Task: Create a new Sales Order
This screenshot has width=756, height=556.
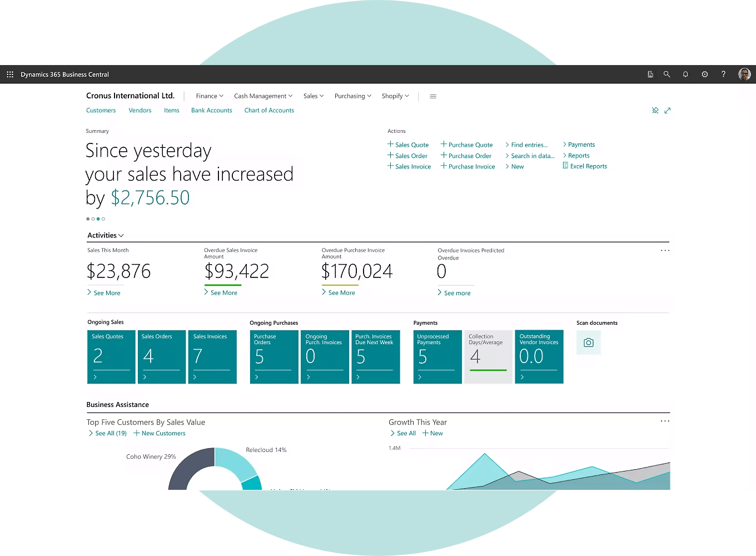Action: 407,156
